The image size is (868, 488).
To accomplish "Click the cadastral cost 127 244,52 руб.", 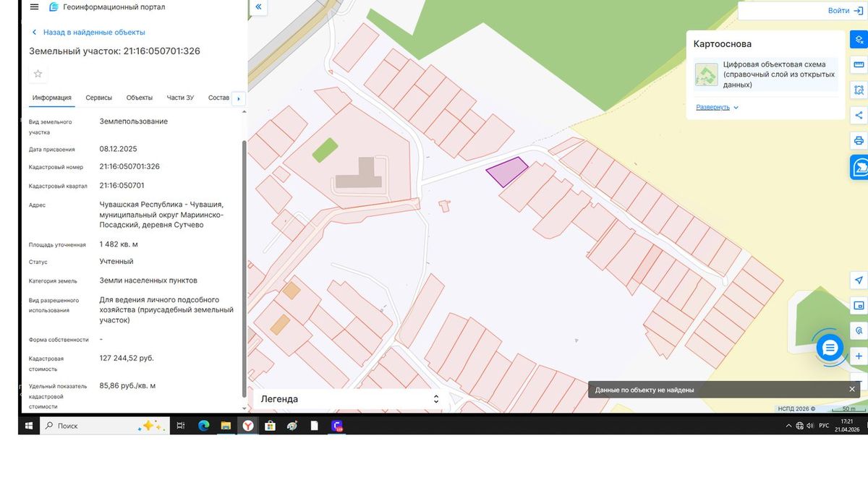I will point(127,358).
